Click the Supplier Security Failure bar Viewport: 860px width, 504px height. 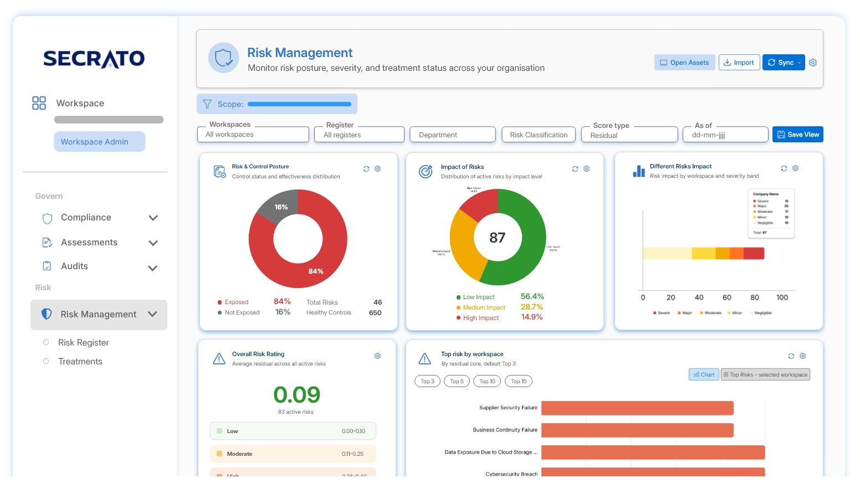(637, 408)
